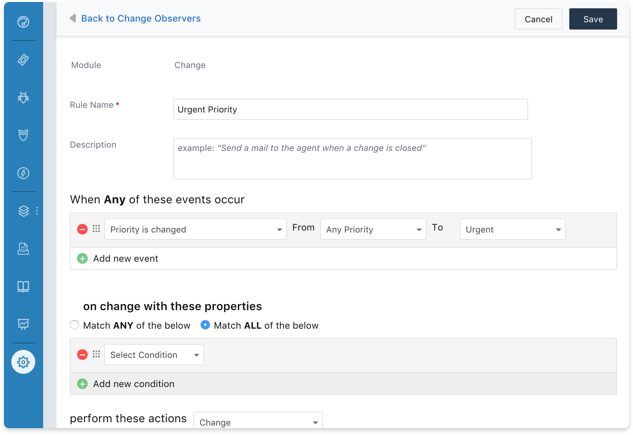The image size is (633, 435).
Task: Expand the 'Any Priority' From dropdown
Action: [372, 229]
